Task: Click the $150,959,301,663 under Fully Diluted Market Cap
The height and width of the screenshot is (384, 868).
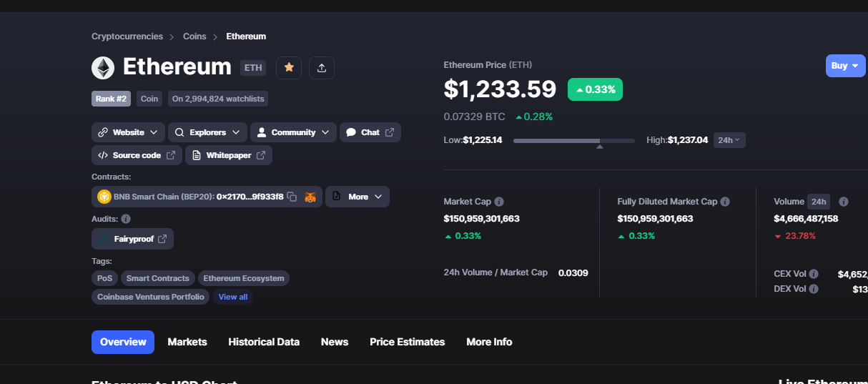Action: (655, 219)
